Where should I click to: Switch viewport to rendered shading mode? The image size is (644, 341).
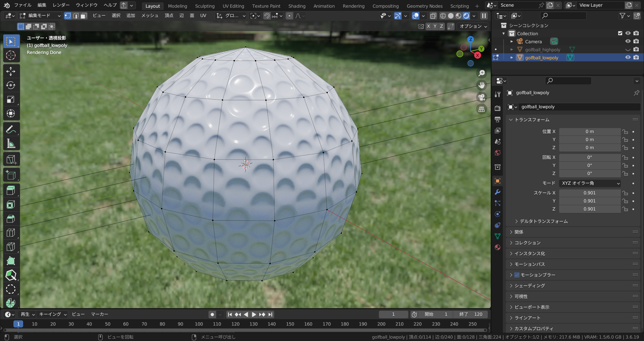coord(466,16)
